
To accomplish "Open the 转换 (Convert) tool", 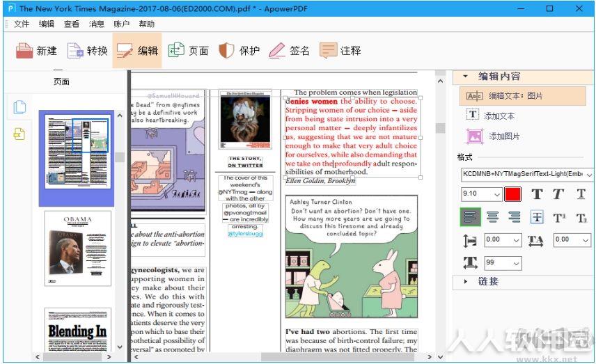I will 88,51.
